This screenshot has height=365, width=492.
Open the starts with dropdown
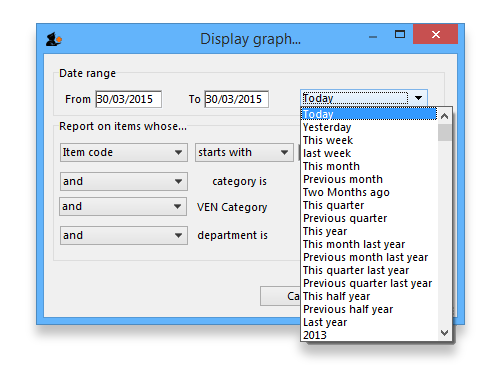(x=244, y=153)
